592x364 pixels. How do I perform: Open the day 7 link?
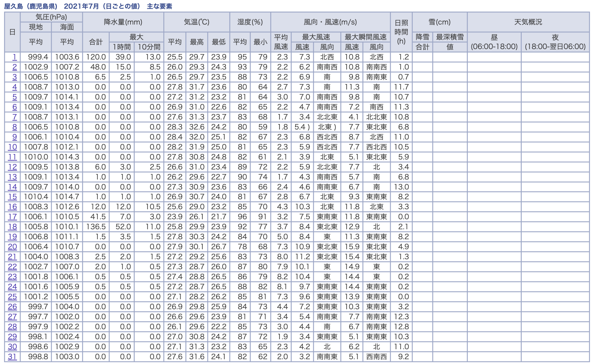coord(15,117)
